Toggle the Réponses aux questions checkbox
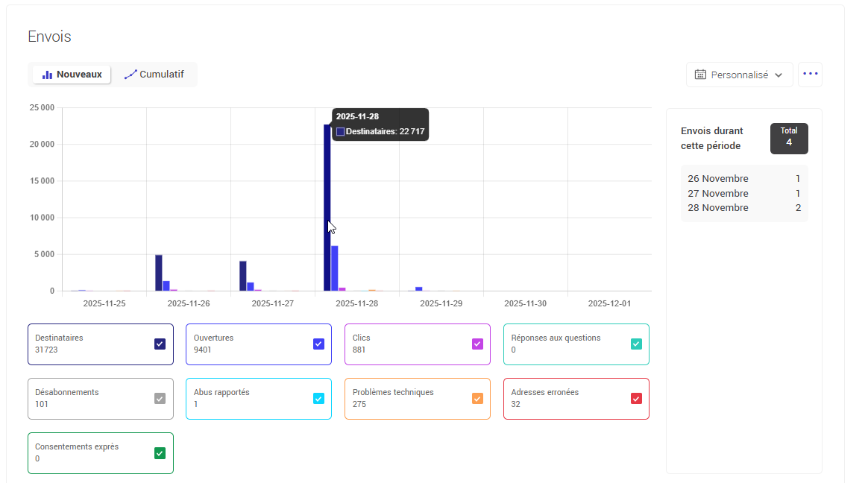Screen dimensions: 868x483 [636, 344]
